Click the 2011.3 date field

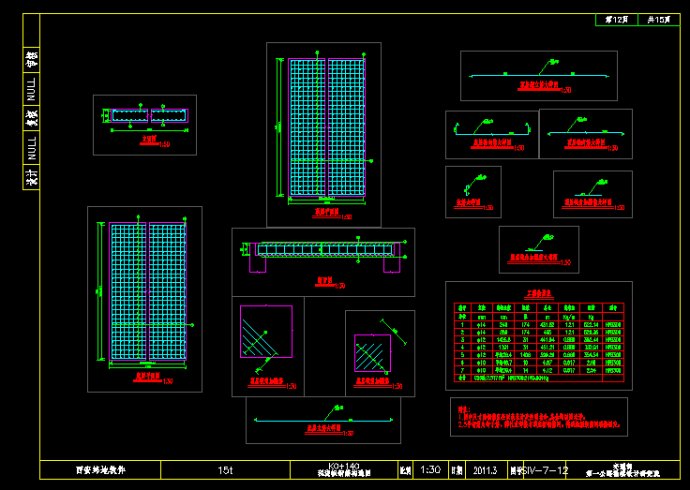point(486,469)
